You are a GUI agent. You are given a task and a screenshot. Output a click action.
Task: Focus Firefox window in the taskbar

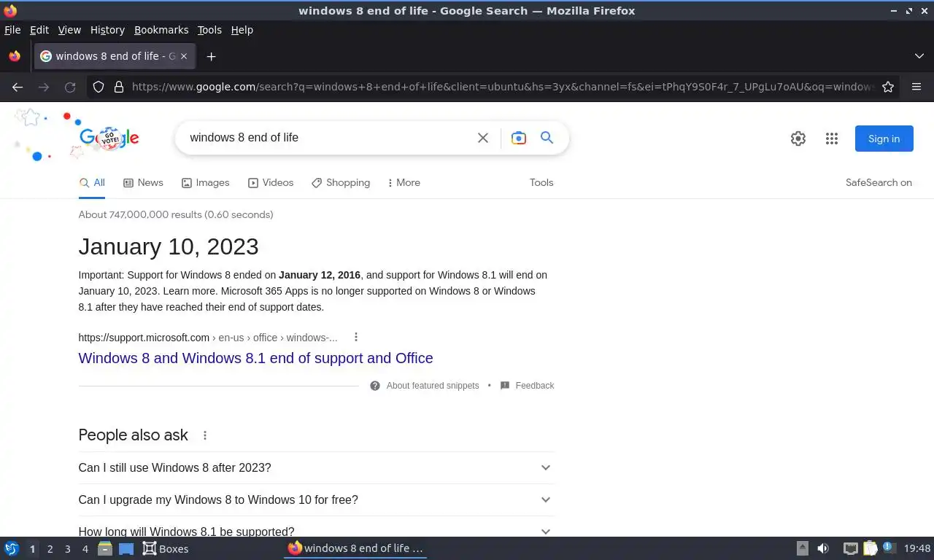355,548
